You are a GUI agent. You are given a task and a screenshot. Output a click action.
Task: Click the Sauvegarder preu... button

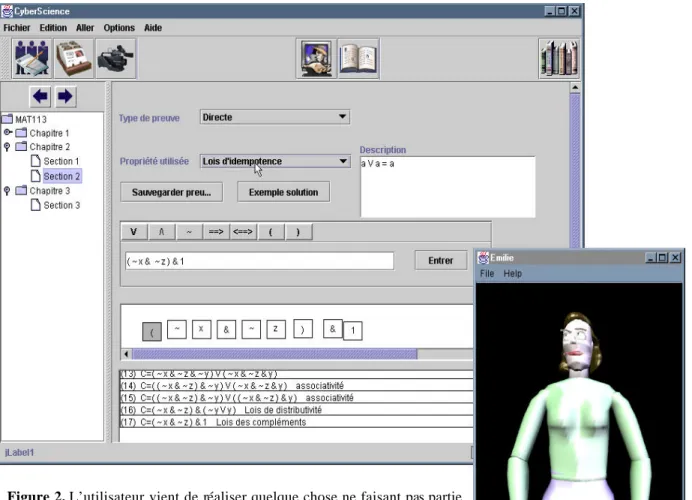(x=171, y=192)
